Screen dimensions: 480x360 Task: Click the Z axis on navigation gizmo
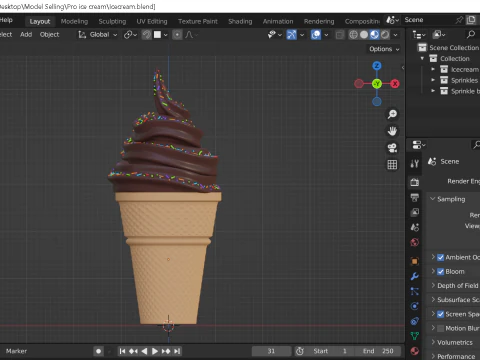(377, 66)
